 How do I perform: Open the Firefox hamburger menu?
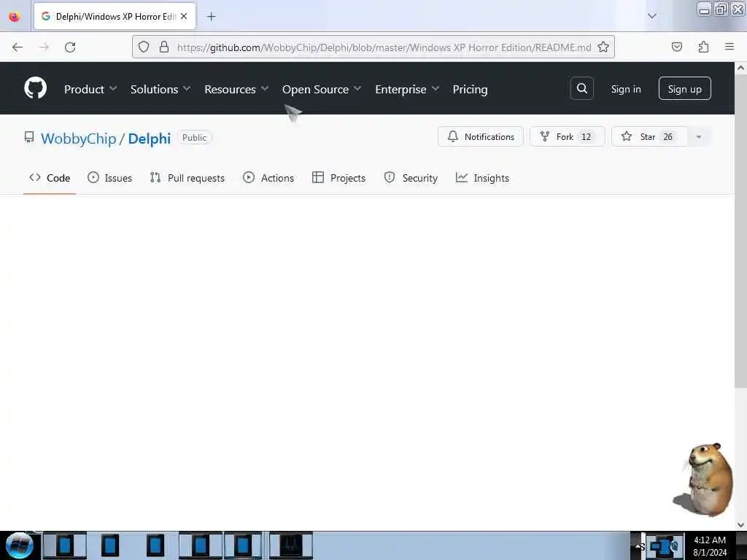729,47
